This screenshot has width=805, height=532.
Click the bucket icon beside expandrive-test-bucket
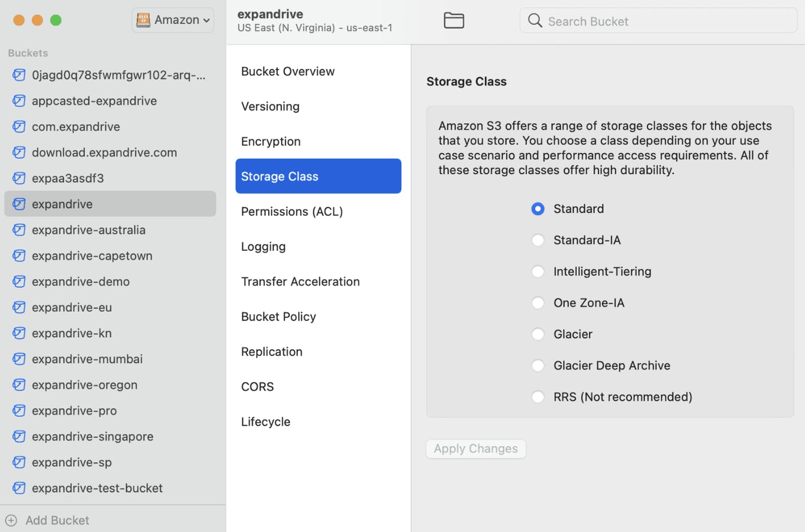19,488
